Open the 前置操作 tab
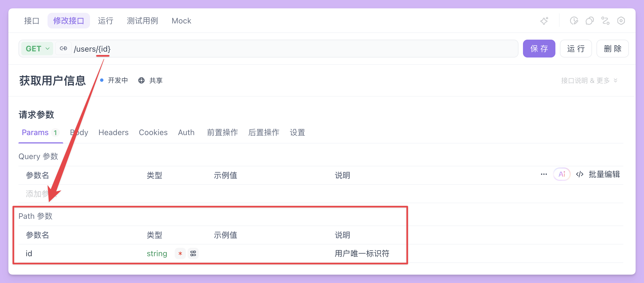The image size is (644, 283). 222,132
